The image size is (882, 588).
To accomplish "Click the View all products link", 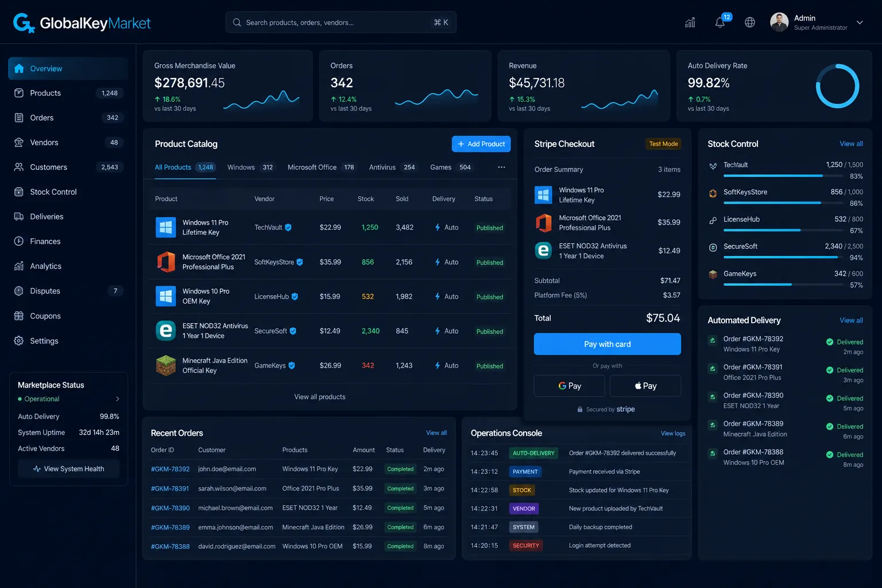I will click(x=320, y=397).
